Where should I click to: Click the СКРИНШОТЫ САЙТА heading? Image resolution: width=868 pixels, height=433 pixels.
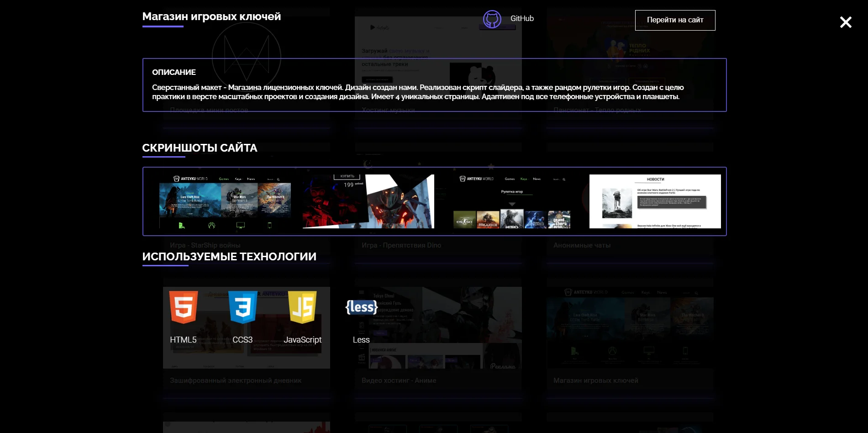pos(200,148)
